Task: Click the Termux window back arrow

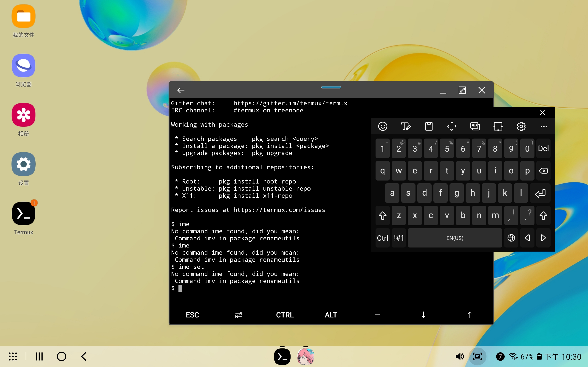Action: [181, 90]
